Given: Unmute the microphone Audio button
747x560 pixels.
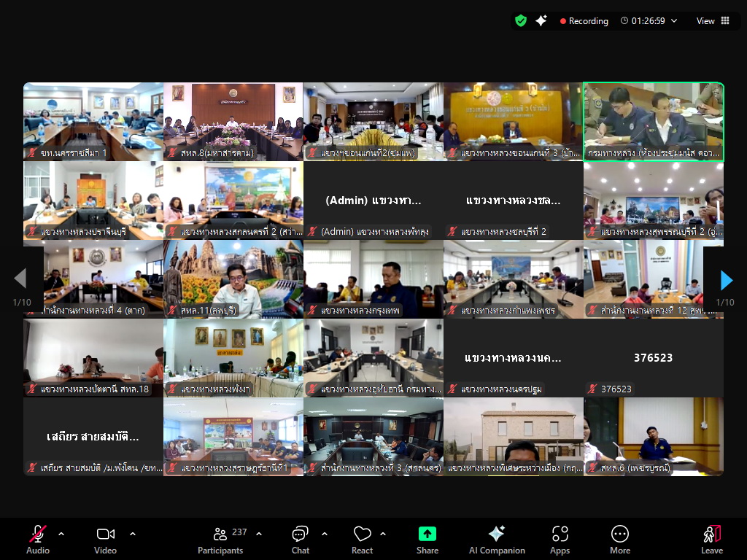Looking at the screenshot, I should [38, 540].
